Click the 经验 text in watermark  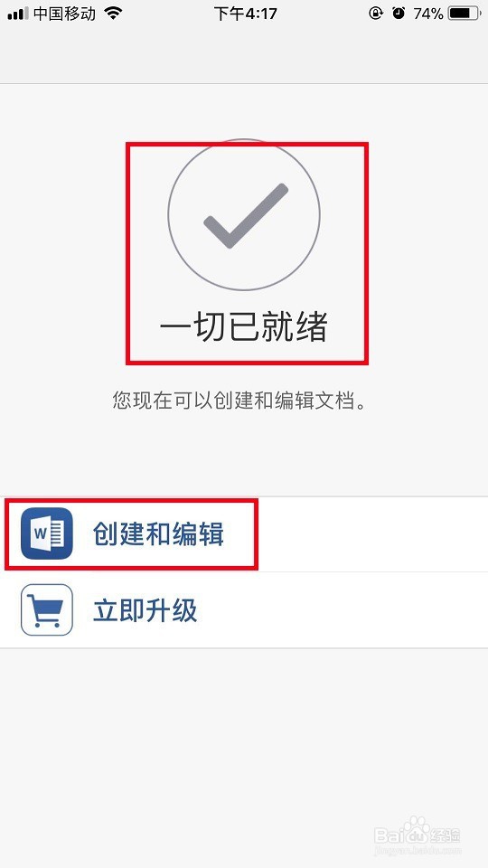(445, 833)
